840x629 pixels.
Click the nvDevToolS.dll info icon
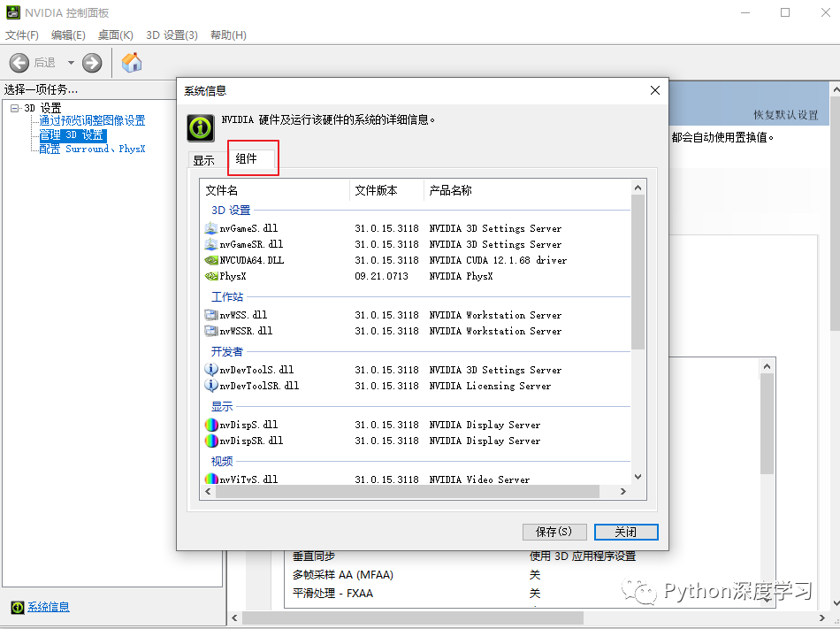pyautogui.click(x=211, y=370)
